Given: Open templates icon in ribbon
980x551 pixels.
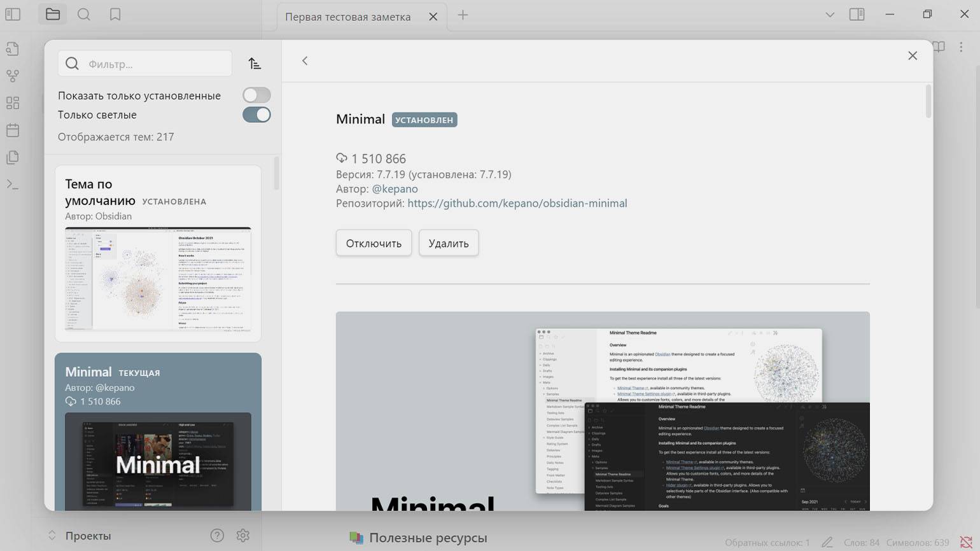Looking at the screenshot, I should [13, 157].
